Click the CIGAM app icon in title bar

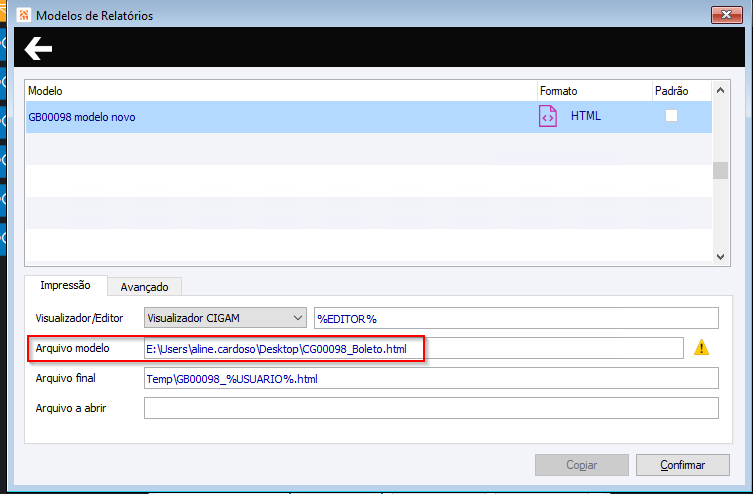pos(24,15)
